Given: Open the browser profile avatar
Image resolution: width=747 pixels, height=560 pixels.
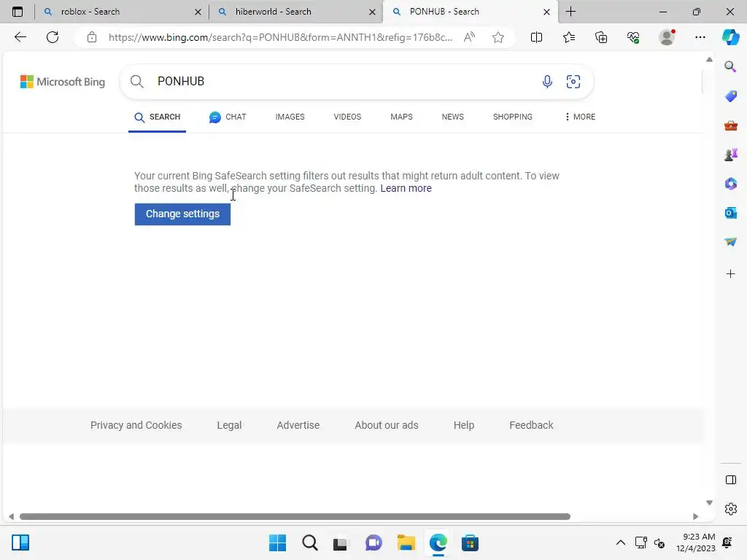Looking at the screenshot, I should pyautogui.click(x=667, y=37).
